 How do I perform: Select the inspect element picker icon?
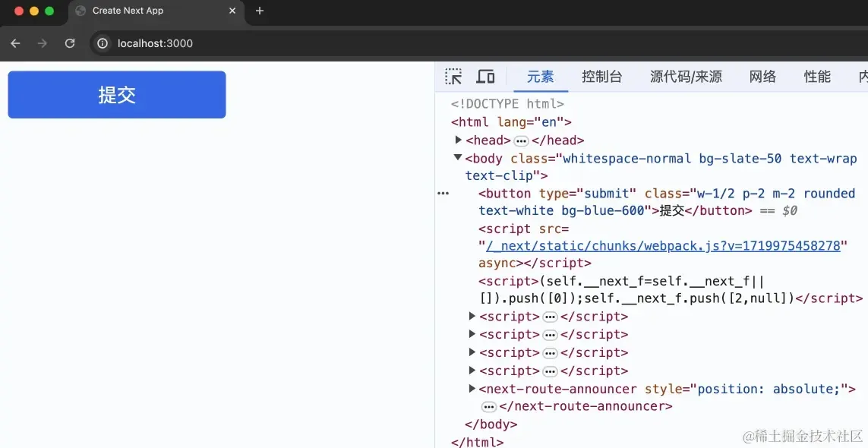pyautogui.click(x=453, y=77)
